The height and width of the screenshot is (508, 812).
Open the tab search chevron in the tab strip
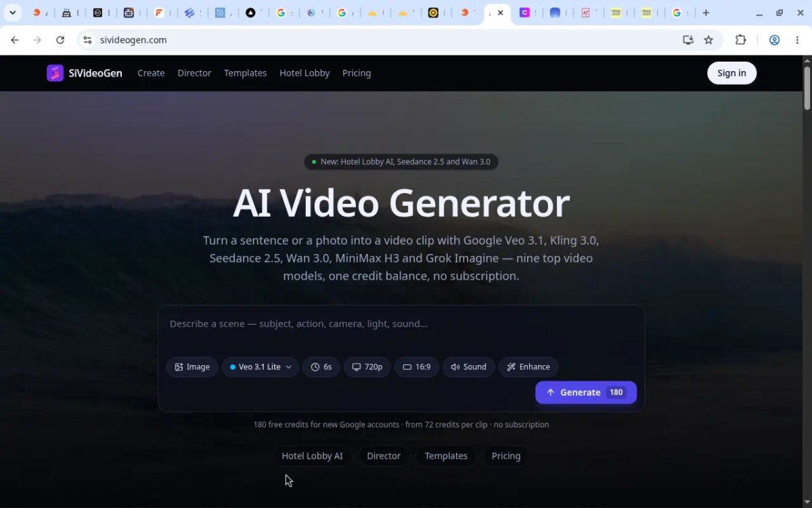click(x=12, y=13)
